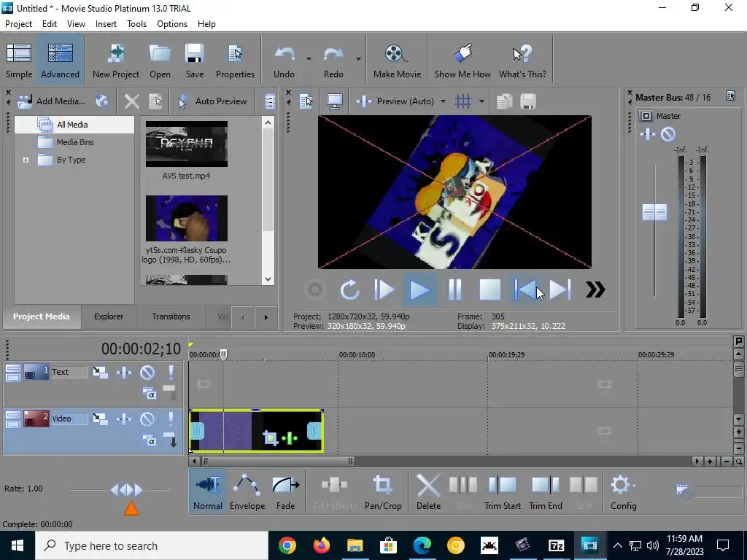Show more transport buttons chevron
This screenshot has width=747, height=560.
595,289
